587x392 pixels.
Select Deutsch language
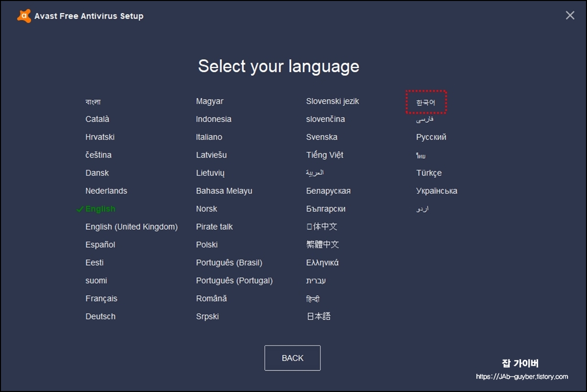(100, 317)
